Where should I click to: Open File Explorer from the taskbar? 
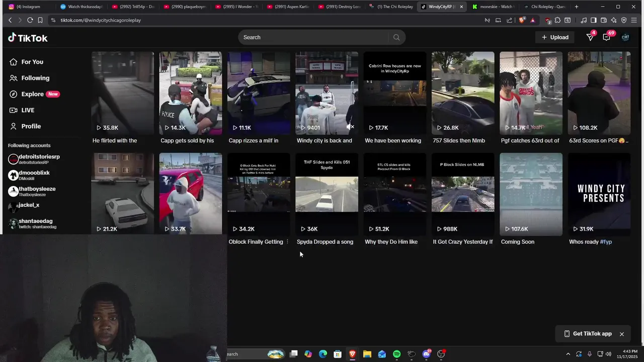tap(367, 354)
